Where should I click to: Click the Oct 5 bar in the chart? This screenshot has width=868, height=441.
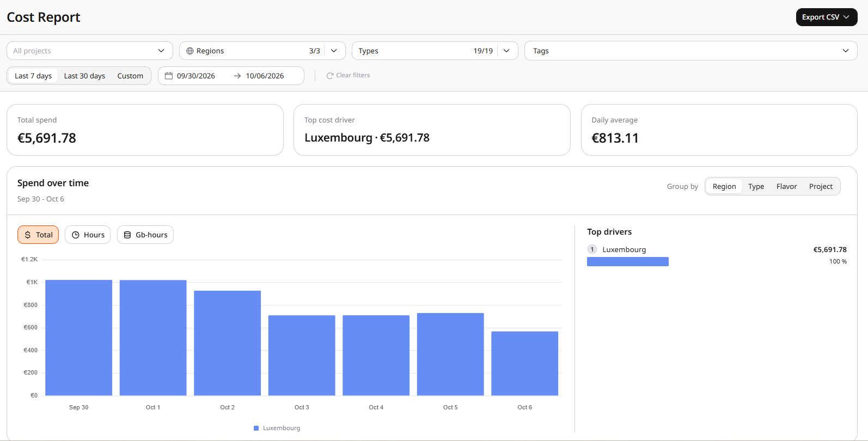450,354
